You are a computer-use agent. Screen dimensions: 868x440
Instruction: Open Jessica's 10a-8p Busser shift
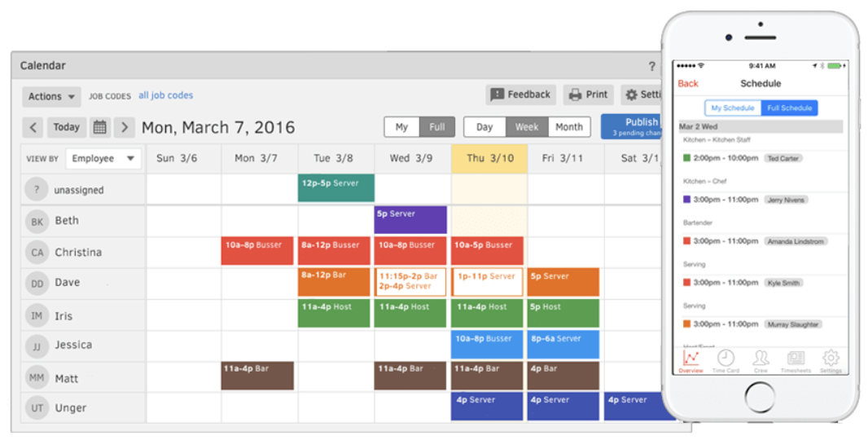tap(487, 345)
